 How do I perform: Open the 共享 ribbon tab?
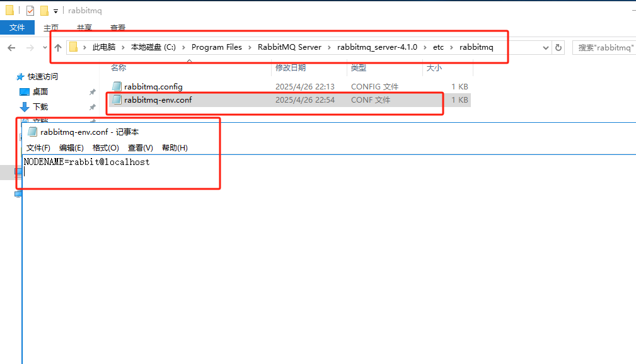(x=84, y=28)
